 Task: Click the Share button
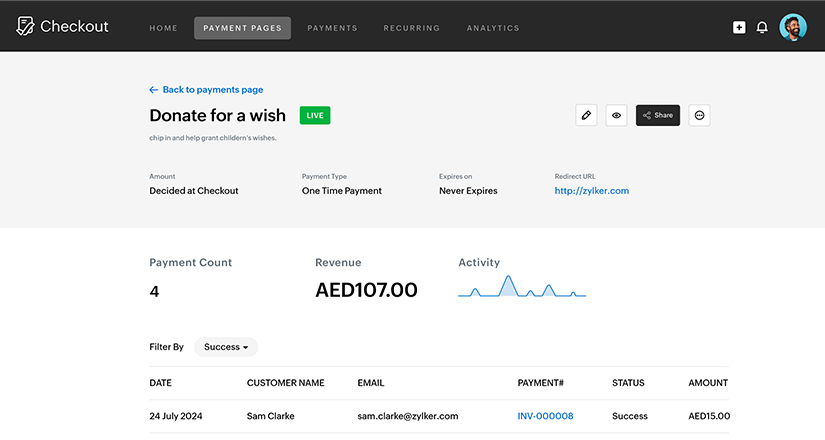point(657,115)
